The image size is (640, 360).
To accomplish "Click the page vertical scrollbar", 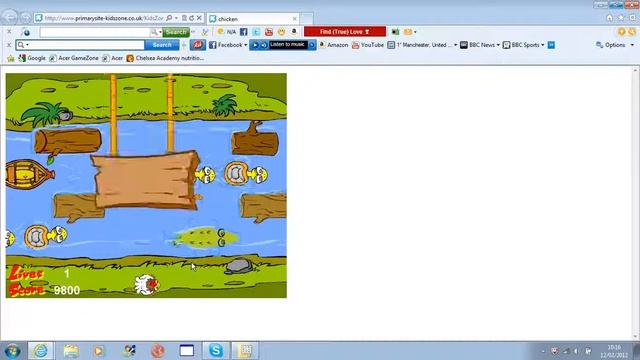I will (635, 203).
